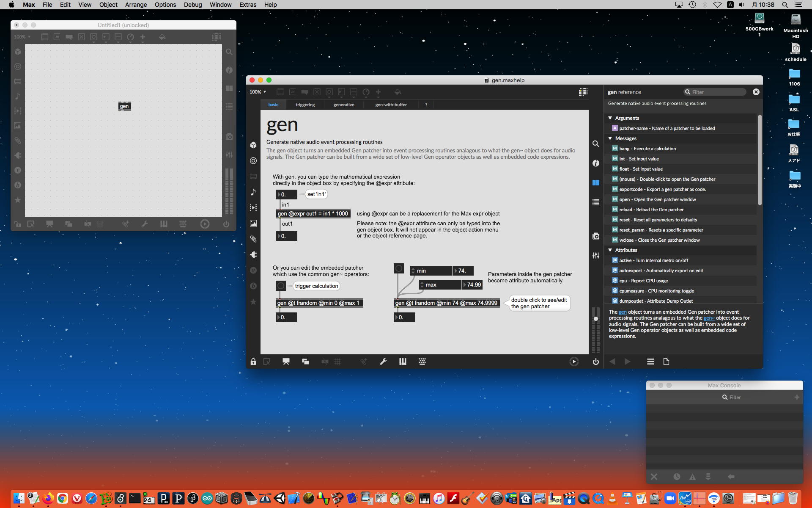Click the wrench debug icon in bottom toolbar
This screenshot has width=812, height=508.
[x=383, y=362]
